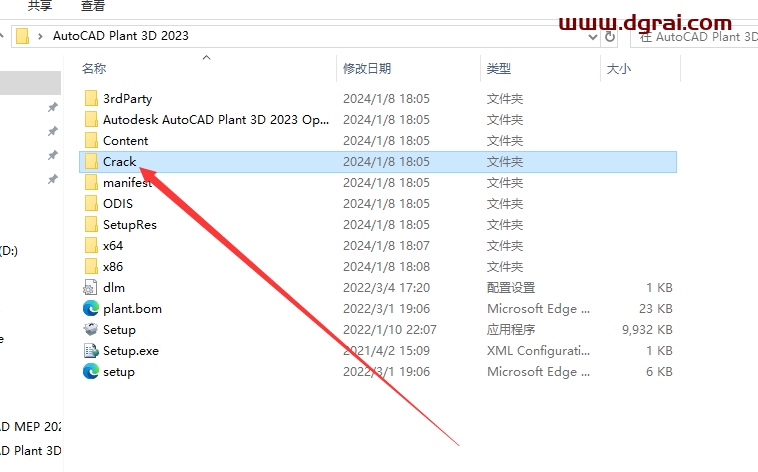This screenshot has width=758, height=472.
Task: Click the 配置设置 type cell
Action: point(511,288)
